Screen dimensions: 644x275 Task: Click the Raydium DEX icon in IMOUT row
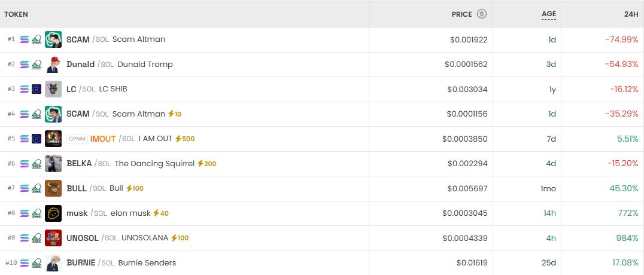tap(37, 139)
